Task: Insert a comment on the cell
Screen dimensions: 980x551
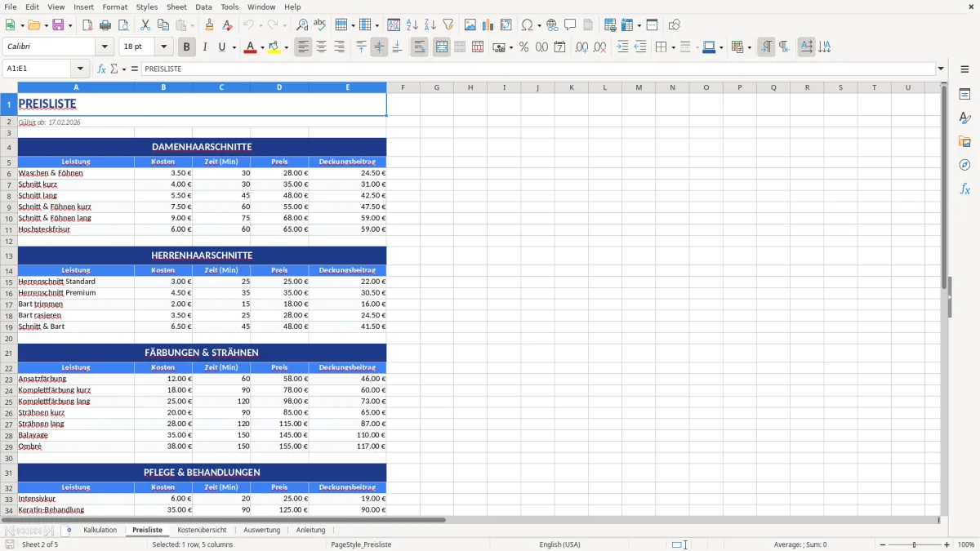Action: point(570,24)
